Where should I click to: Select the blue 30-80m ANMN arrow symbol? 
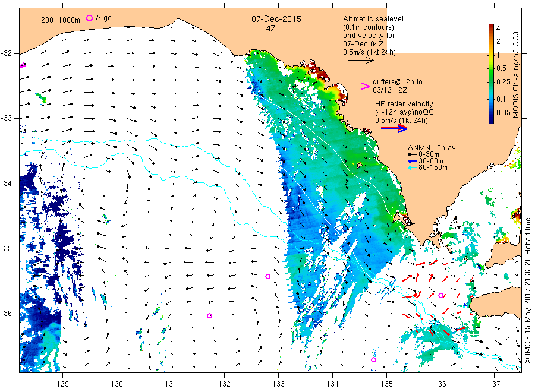[412, 161]
